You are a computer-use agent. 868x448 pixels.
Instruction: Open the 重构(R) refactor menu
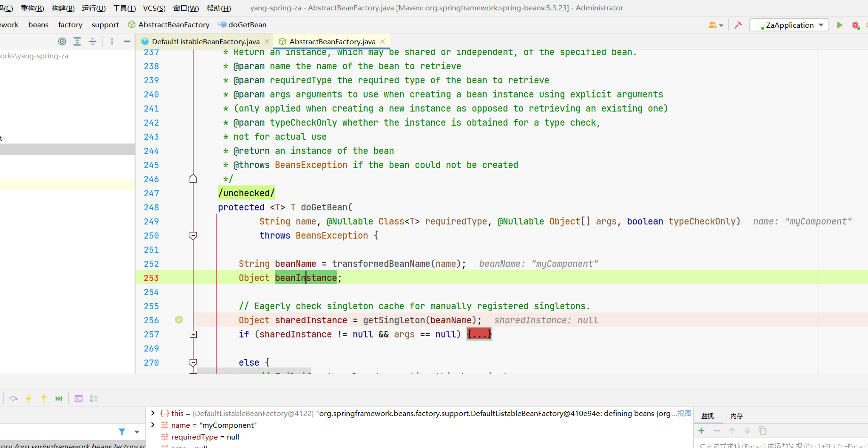32,8
